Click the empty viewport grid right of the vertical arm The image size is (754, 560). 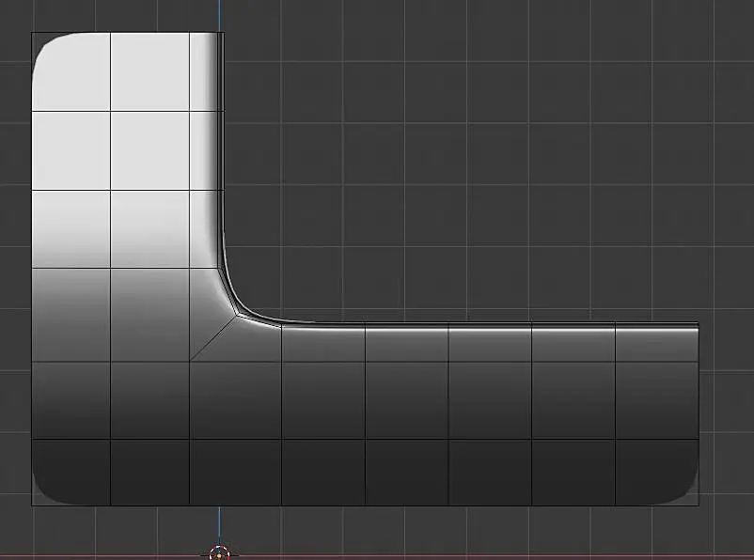pos(480,168)
